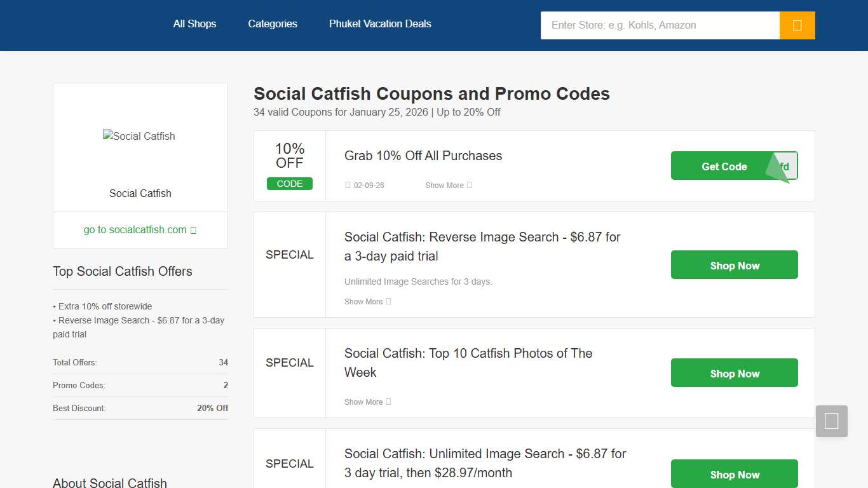Expand Show More under the Reverse Image Search deal
Viewport: 868px width, 488px height.
tap(367, 301)
